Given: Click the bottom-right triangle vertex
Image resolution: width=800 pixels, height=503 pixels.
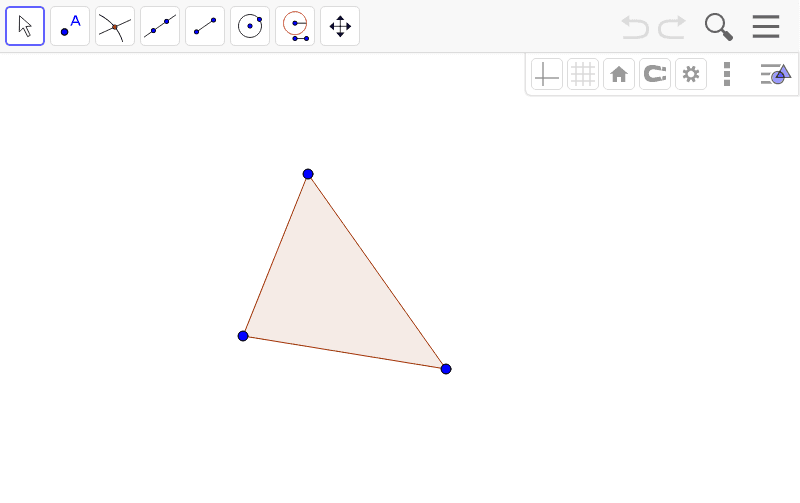Looking at the screenshot, I should point(446,369).
